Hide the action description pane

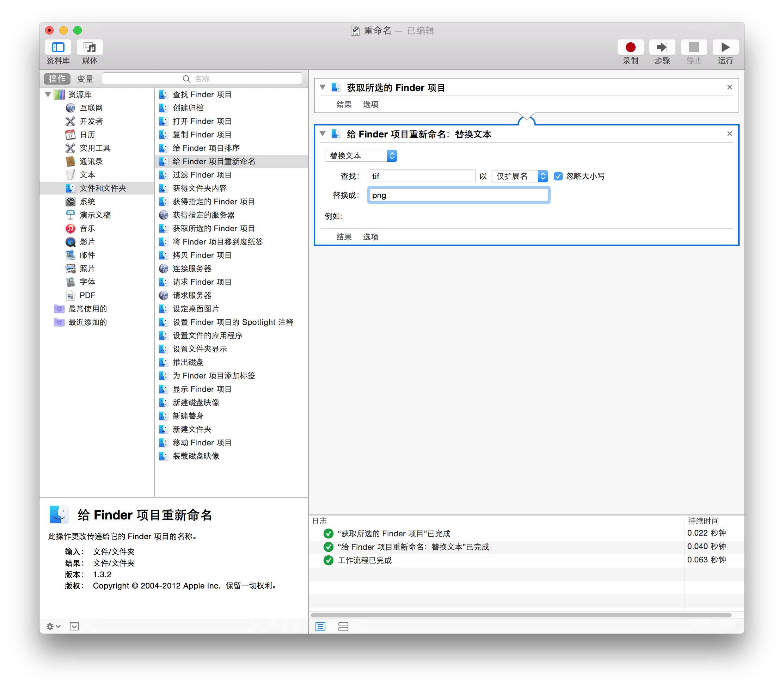[74, 626]
